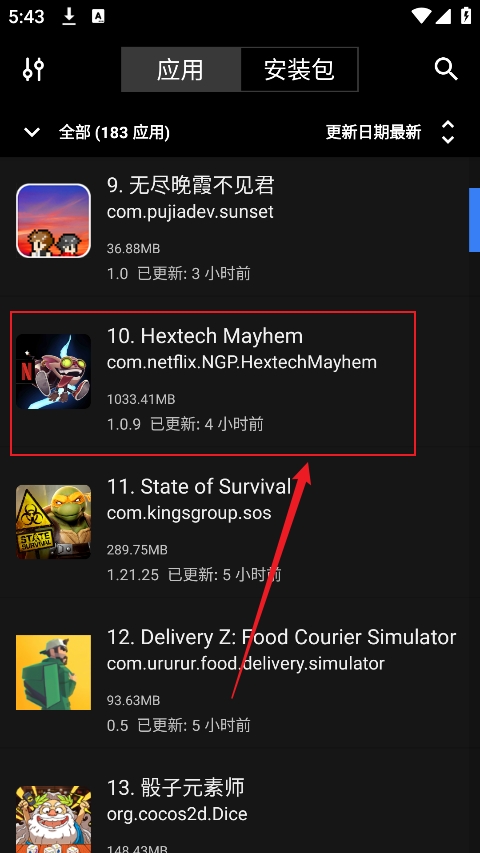Screen dimensions: 480x853
Task: Tap the download icon in status bar
Action: tap(69, 17)
